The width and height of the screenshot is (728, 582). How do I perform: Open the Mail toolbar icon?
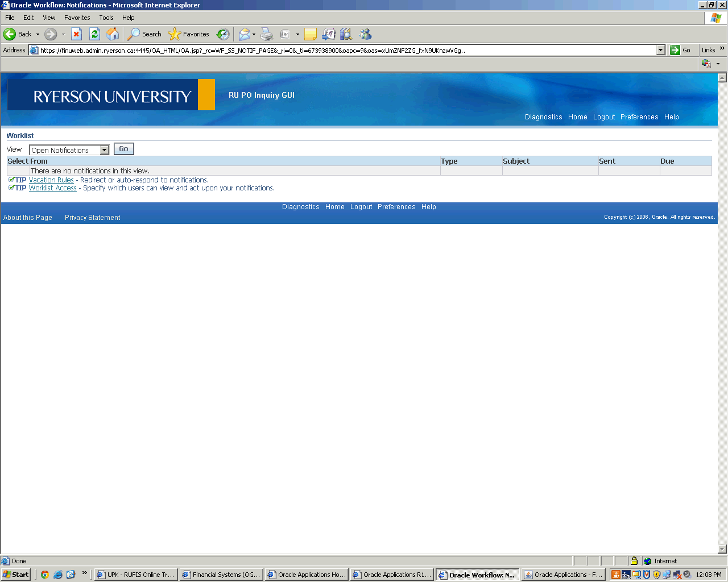pos(244,34)
